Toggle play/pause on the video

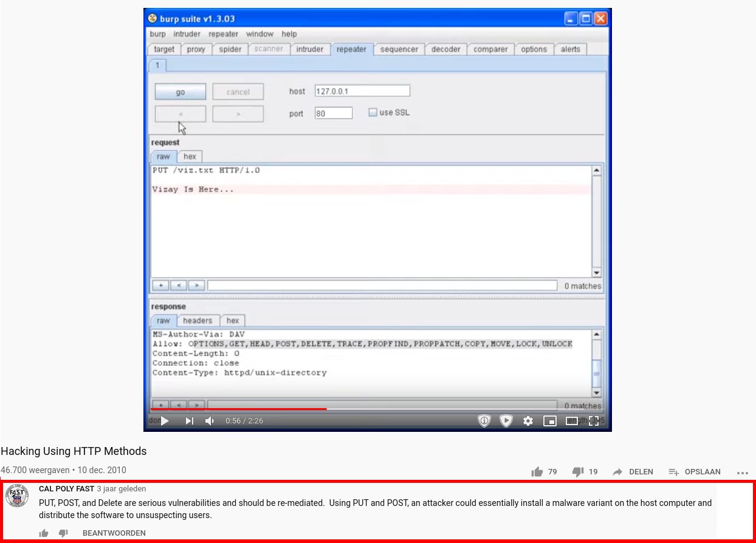165,420
